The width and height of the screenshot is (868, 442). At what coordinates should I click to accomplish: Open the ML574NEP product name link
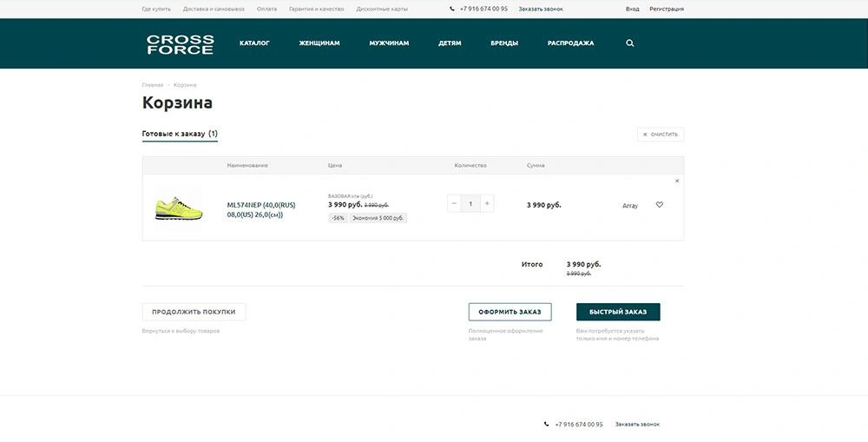(x=261, y=209)
